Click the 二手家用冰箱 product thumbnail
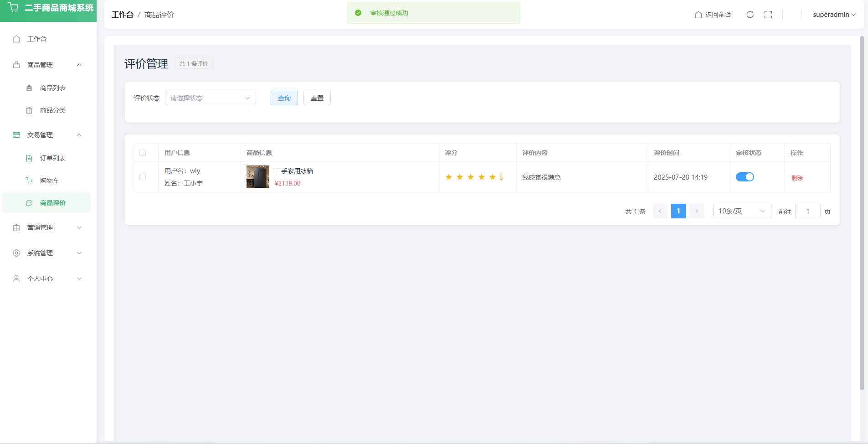The image size is (868, 444). 258,177
